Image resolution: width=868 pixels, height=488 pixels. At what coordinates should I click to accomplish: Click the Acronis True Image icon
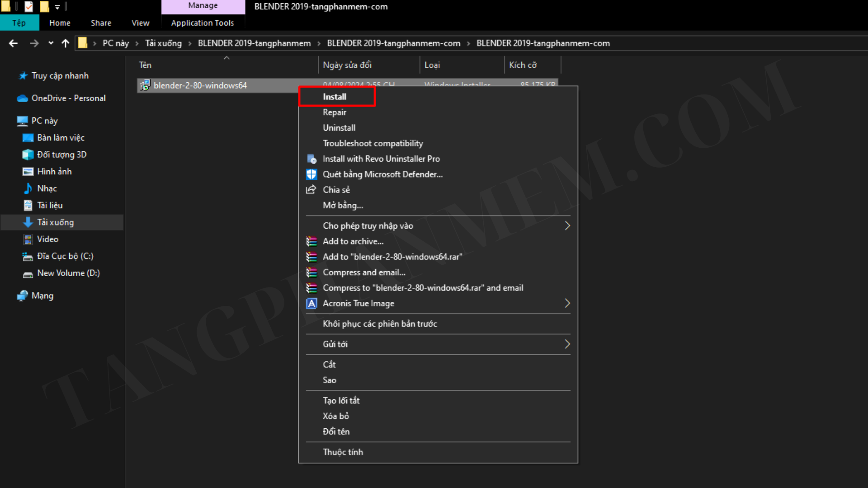pos(311,304)
